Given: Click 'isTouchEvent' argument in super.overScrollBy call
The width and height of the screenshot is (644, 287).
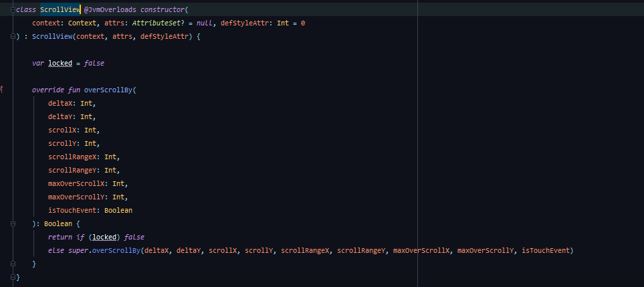Looking at the screenshot, I should [546, 250].
